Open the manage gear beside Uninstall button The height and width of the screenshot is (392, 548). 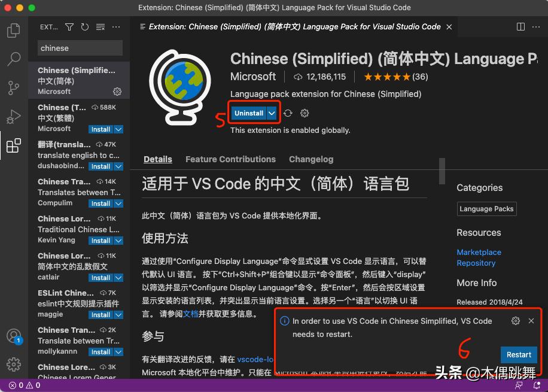(305, 113)
